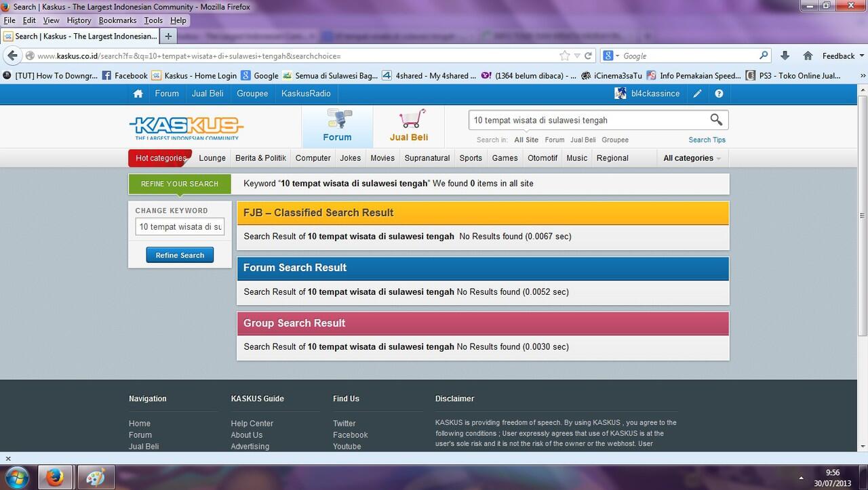Open the Windows Start button
Viewport: 868px width, 490px height.
pyautogui.click(x=16, y=478)
